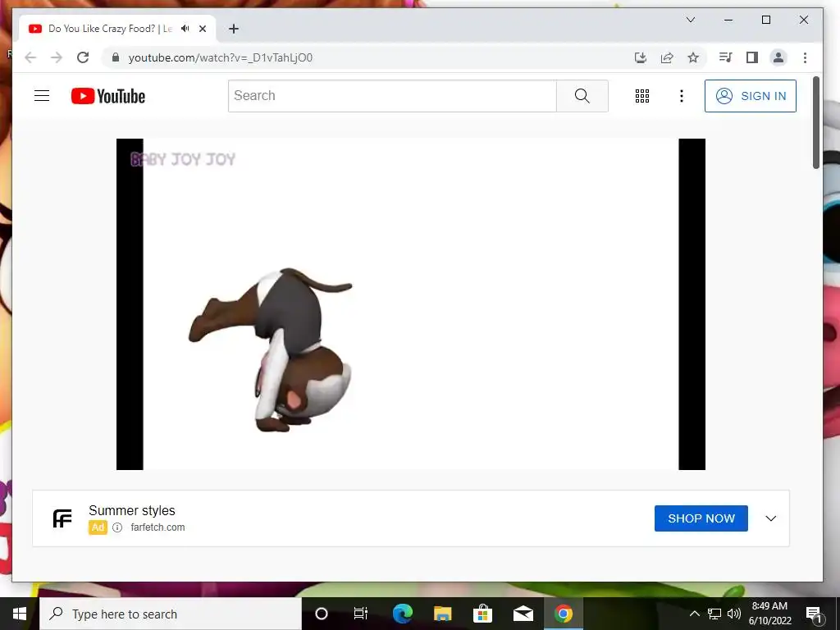
Task: Focus the YouTube Search field
Action: click(x=392, y=96)
